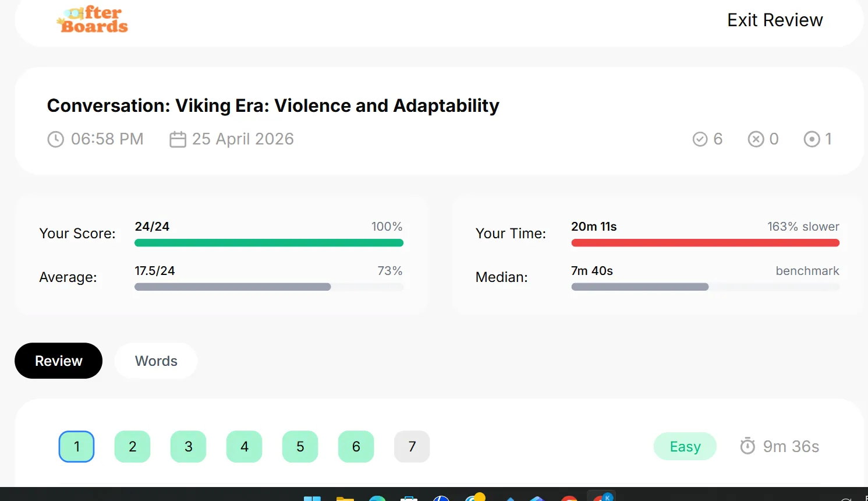
Task: Click the 'benchmark' label
Action: coord(807,271)
